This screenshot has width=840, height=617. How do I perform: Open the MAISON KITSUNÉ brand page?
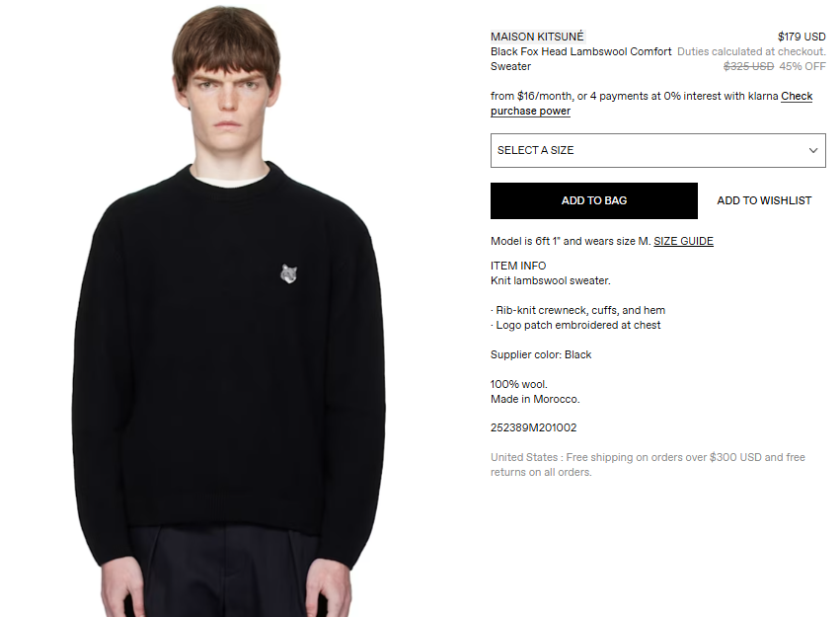tap(537, 37)
